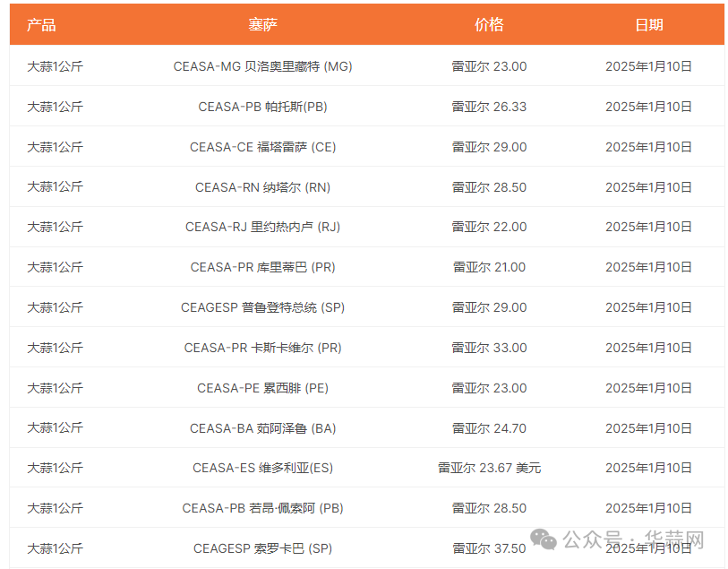Click CEASA-PE 累西腓 (PE) market
The height and width of the screenshot is (569, 728).
[x=262, y=388]
